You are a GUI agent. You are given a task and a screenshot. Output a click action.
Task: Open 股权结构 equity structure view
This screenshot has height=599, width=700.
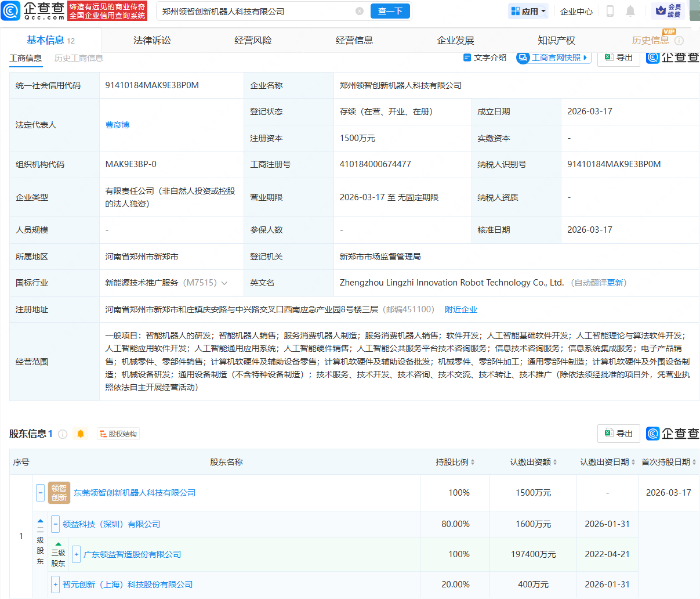tap(118, 434)
